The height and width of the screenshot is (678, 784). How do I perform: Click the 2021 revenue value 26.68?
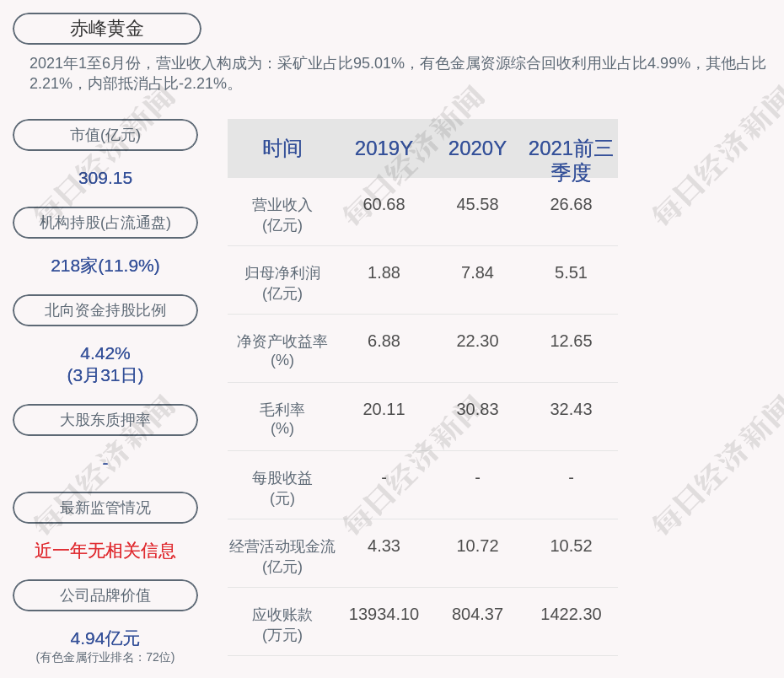[x=571, y=205]
